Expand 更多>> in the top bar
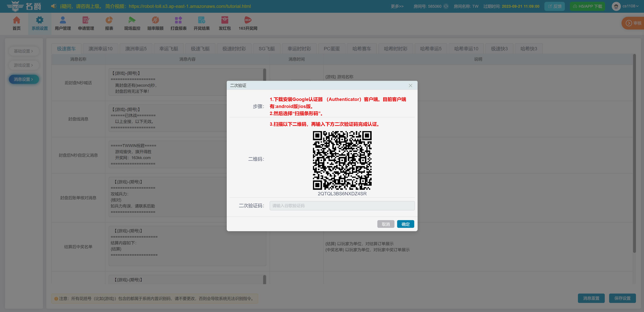 click(x=397, y=6)
